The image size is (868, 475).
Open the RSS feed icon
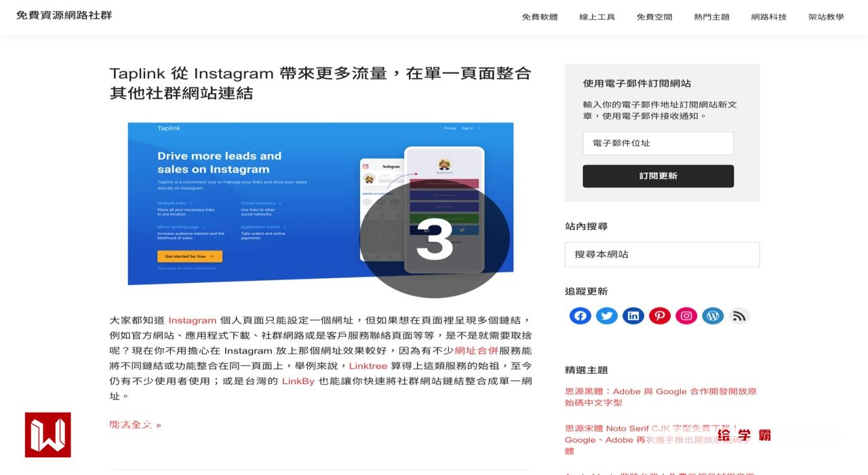[x=739, y=316]
